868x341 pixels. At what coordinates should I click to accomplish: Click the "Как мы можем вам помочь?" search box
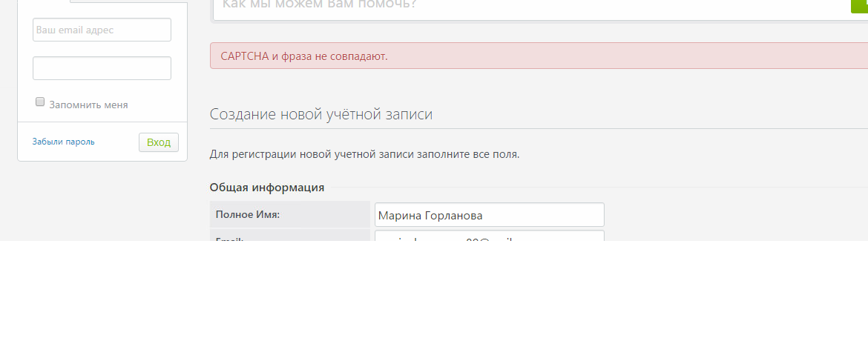(519, 6)
